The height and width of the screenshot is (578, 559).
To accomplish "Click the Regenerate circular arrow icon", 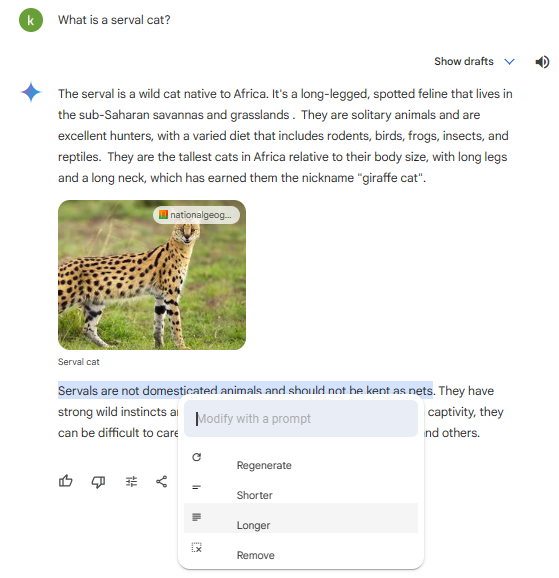I will (x=197, y=457).
